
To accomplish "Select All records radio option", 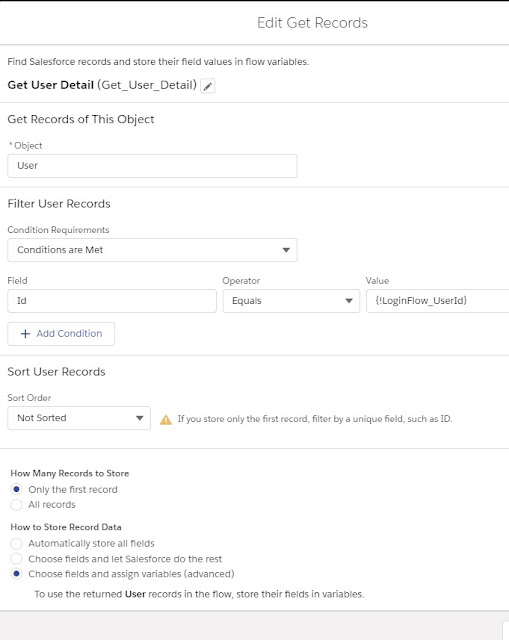I will (16, 504).
